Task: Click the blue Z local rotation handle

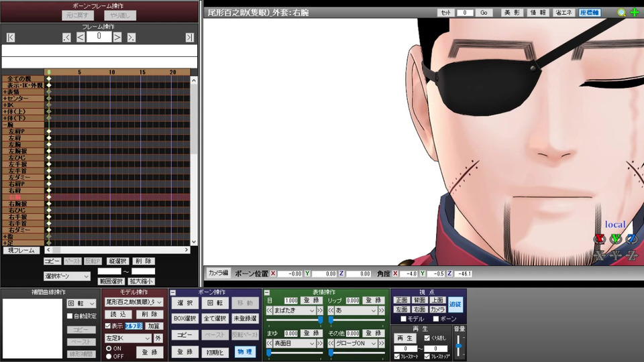Action: [x=632, y=239]
